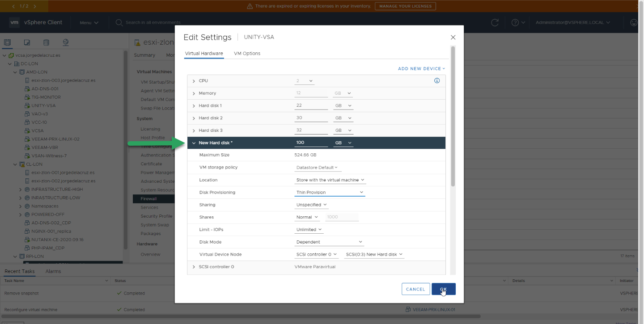Image resolution: width=644 pixels, height=324 pixels.
Task: Open Administrator@VSPHERE.LOCAL user menu
Action: pos(573,22)
